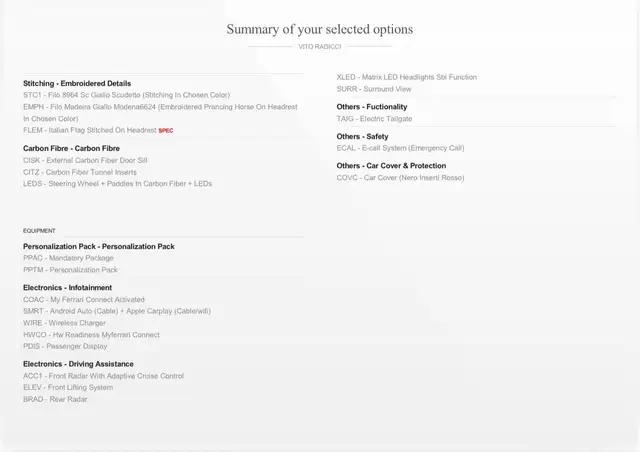Select CITZ Carbon Fiber Tunnel Inserts
640x452 pixels.
click(80, 172)
